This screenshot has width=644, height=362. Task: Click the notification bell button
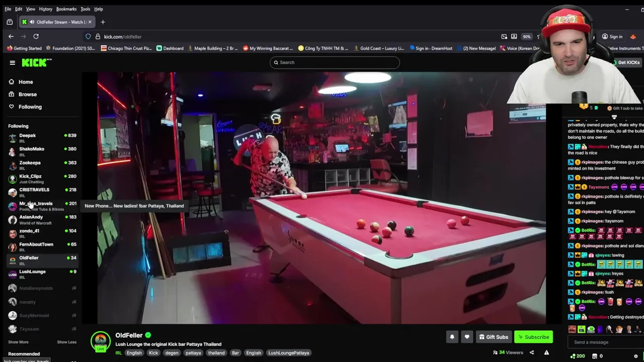coord(452,337)
